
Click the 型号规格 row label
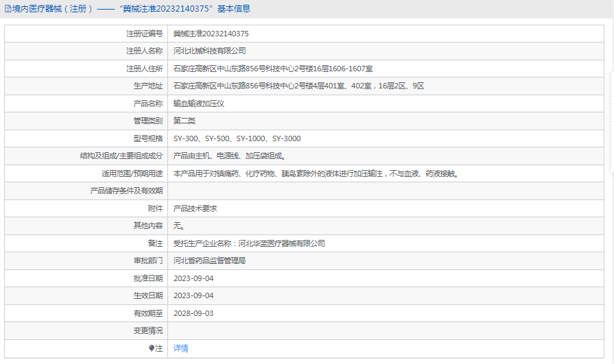(x=147, y=138)
